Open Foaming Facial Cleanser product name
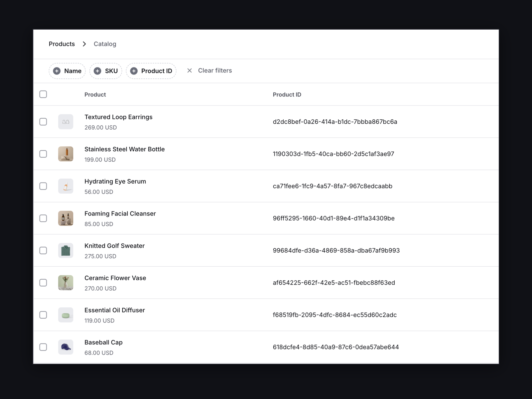532x399 pixels. (x=120, y=214)
